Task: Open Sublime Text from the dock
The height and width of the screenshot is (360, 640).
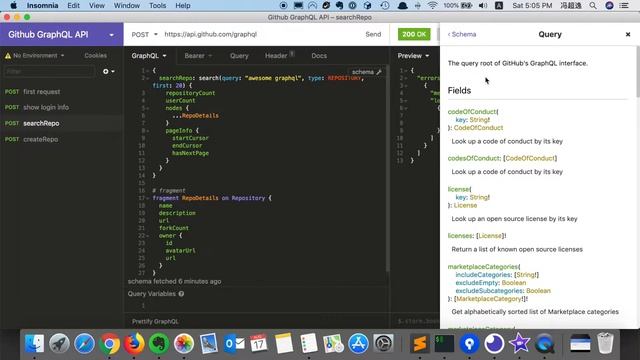Action: (x=419, y=343)
